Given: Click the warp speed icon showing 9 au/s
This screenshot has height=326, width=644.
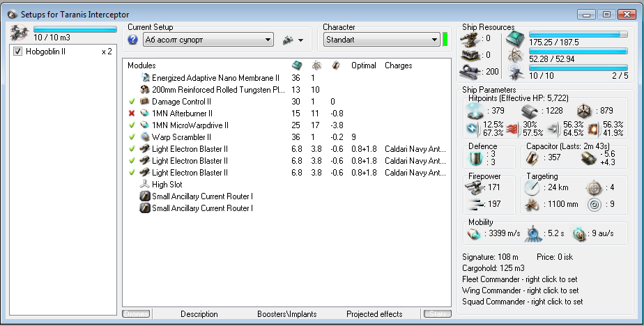Looking at the screenshot, I should [x=579, y=233].
